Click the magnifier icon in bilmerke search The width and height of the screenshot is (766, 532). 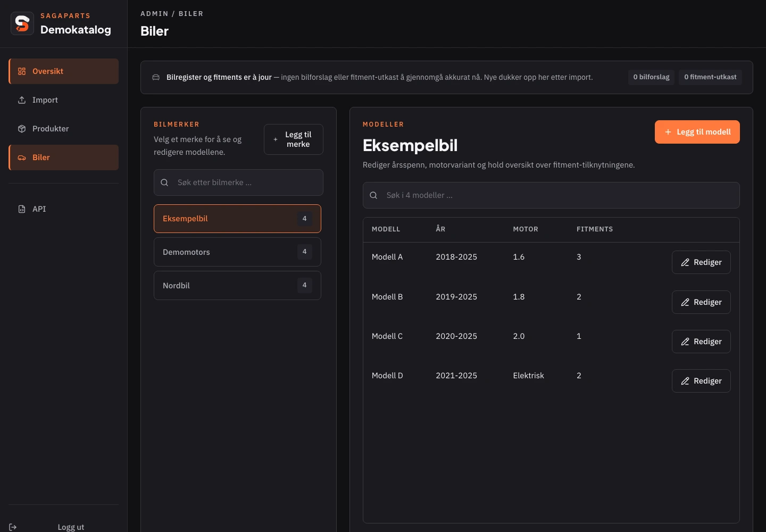[x=164, y=182]
